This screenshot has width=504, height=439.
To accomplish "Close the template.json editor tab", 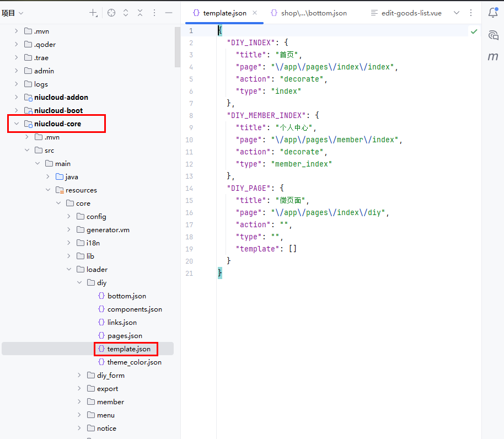I will 255,13.
